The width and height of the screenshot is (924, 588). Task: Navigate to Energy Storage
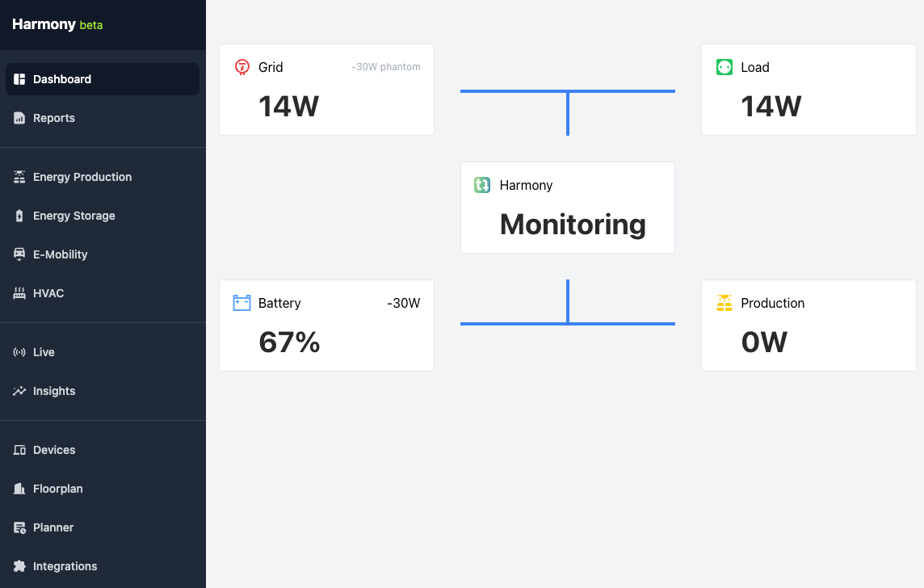coord(74,216)
